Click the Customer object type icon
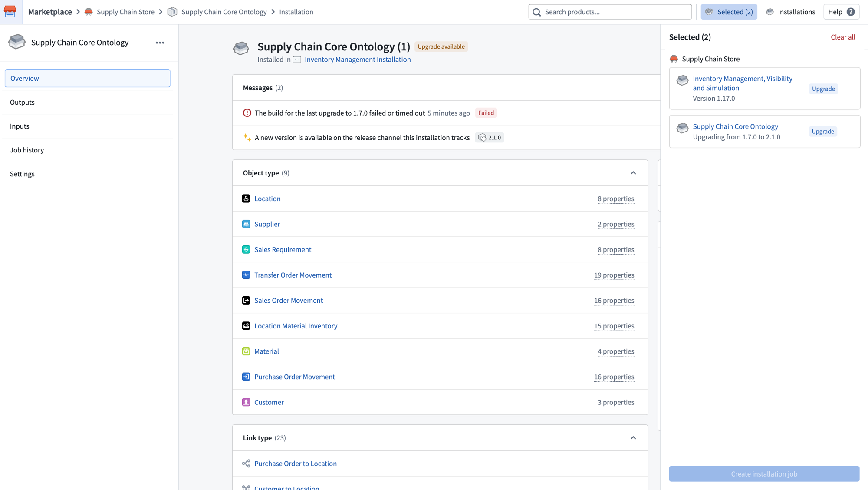Viewport: 868px width, 490px height. pos(246,402)
